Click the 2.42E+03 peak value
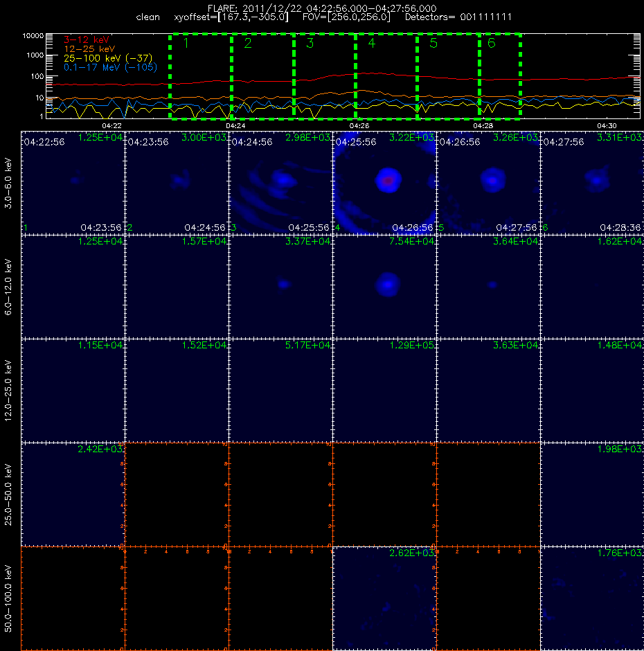The width and height of the screenshot is (644, 651). tap(100, 449)
